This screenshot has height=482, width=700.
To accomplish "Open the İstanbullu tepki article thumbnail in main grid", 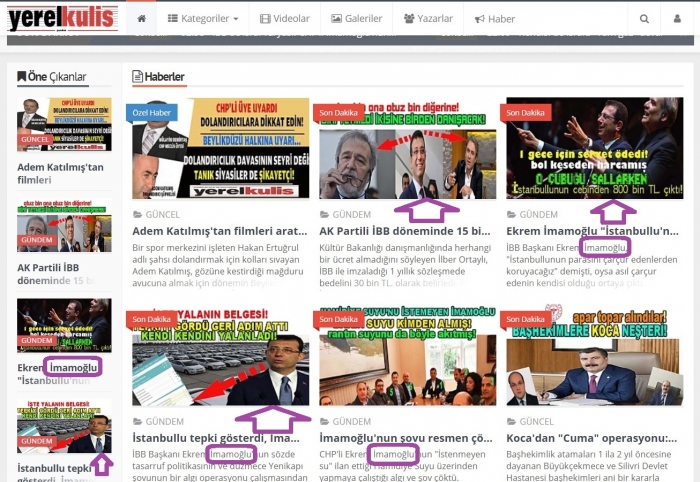I will [220, 357].
